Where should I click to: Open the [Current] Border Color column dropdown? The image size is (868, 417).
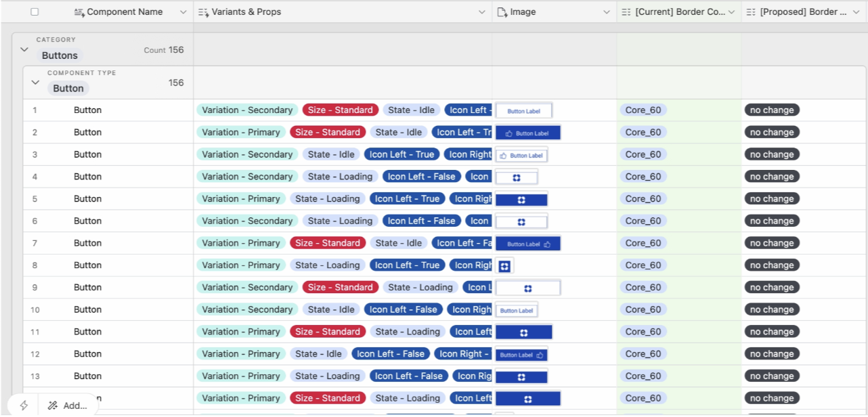[731, 12]
